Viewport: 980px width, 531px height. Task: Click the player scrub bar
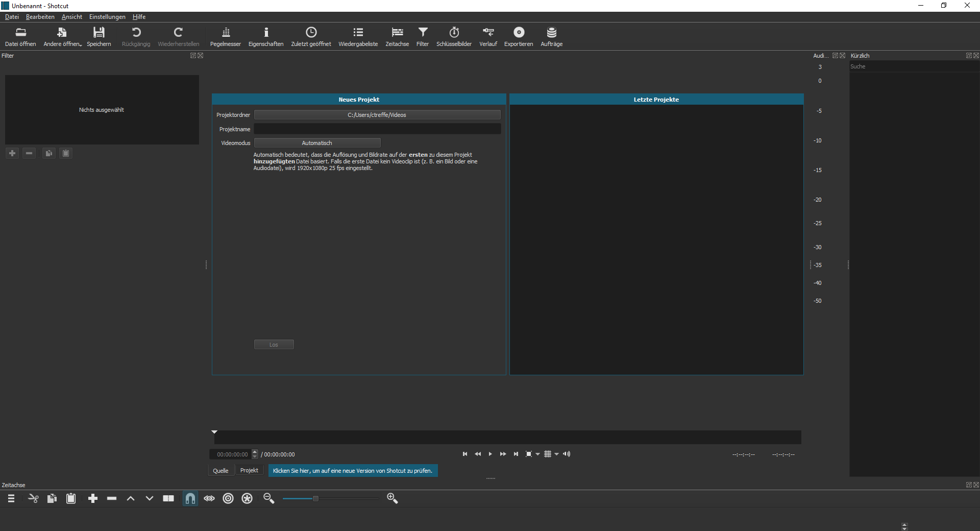click(507, 437)
